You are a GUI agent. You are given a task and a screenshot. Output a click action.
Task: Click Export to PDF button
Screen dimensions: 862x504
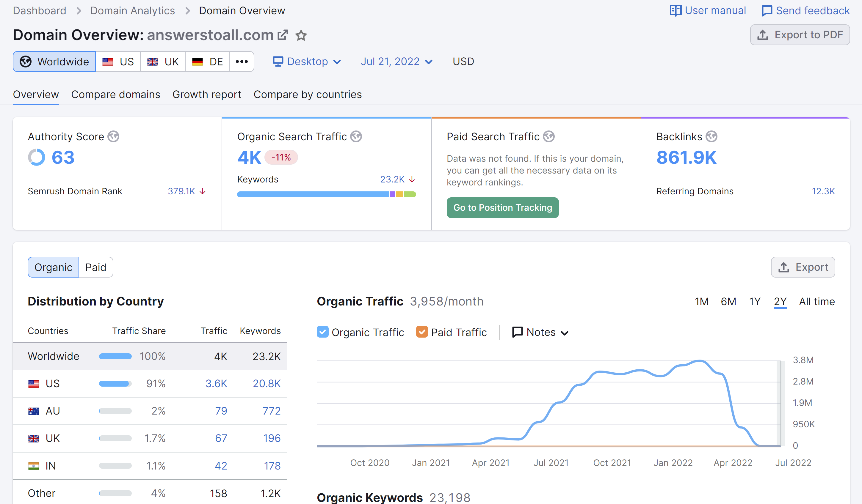click(x=800, y=35)
